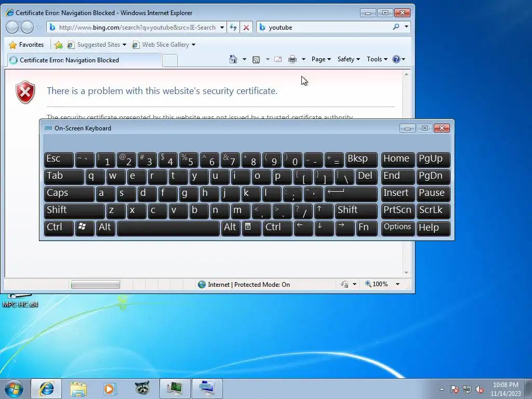Click the Help key on keyboard
The width and height of the screenshot is (532, 399).
coord(433,228)
